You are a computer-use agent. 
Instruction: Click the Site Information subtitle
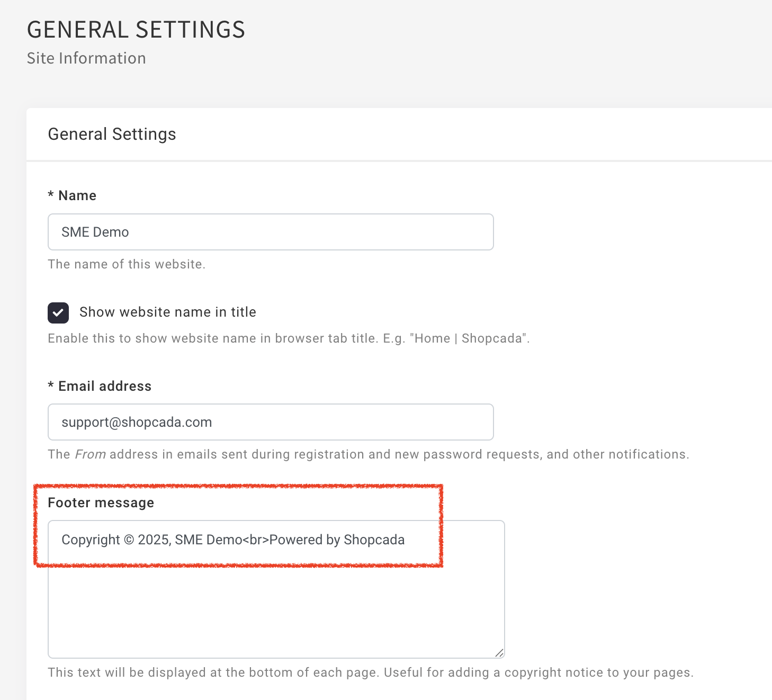click(x=86, y=58)
